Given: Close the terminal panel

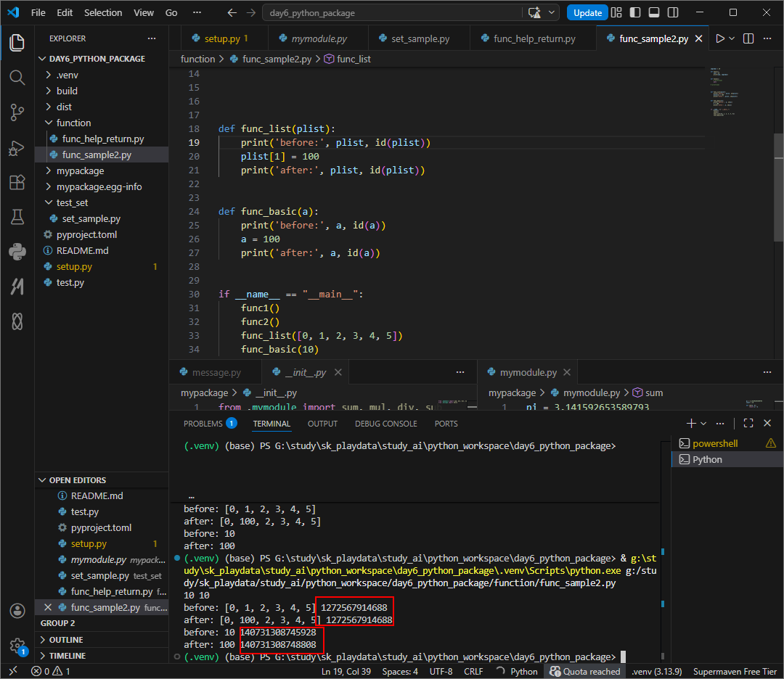Looking at the screenshot, I should click(x=767, y=423).
